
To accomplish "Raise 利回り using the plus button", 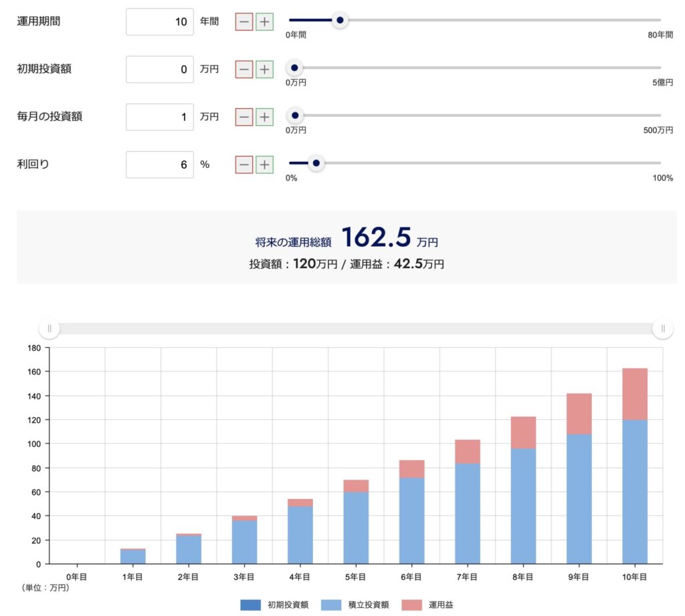I will point(265,164).
